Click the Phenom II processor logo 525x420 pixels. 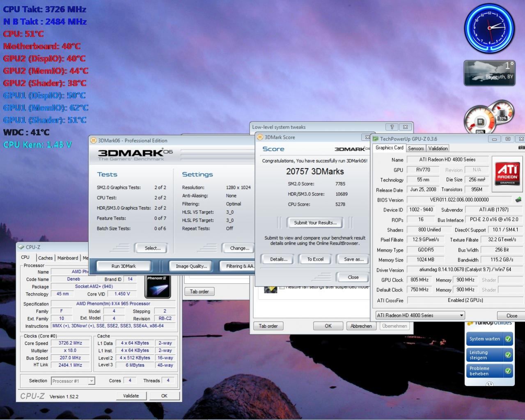pyautogui.click(x=158, y=287)
